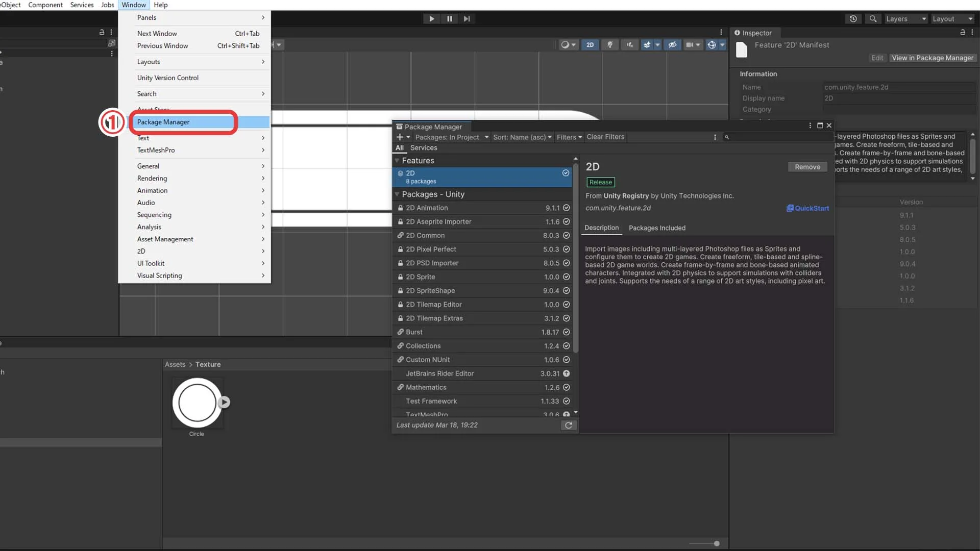The height and width of the screenshot is (551, 980).
Task: Click lock icon beside 2D Animation
Action: coord(401,208)
